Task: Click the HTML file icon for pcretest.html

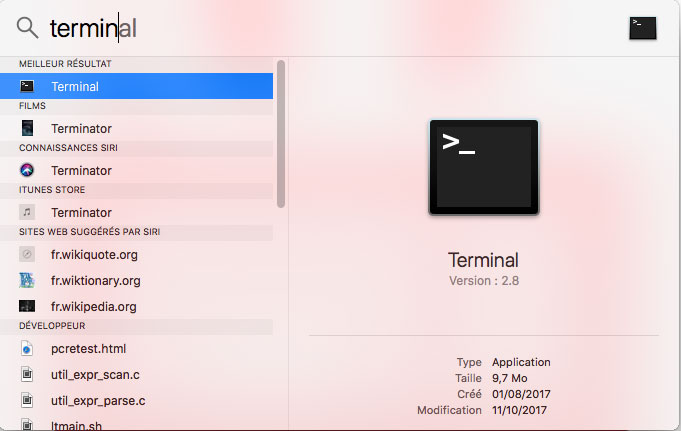Action: (x=27, y=348)
